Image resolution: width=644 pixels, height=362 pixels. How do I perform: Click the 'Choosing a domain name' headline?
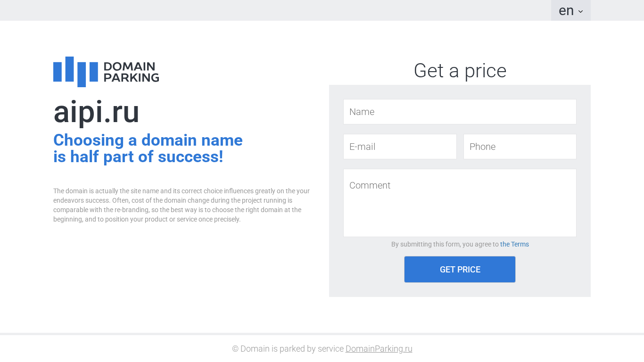pyautogui.click(x=148, y=140)
